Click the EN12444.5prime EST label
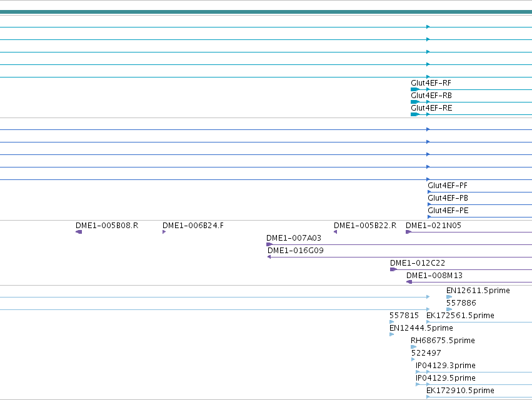 (x=421, y=328)
